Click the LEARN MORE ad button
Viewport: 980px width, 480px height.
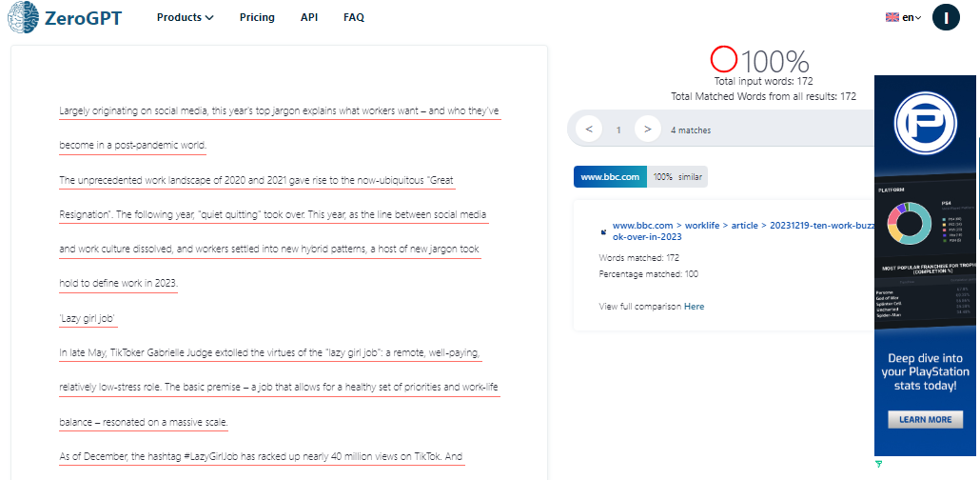point(926,419)
